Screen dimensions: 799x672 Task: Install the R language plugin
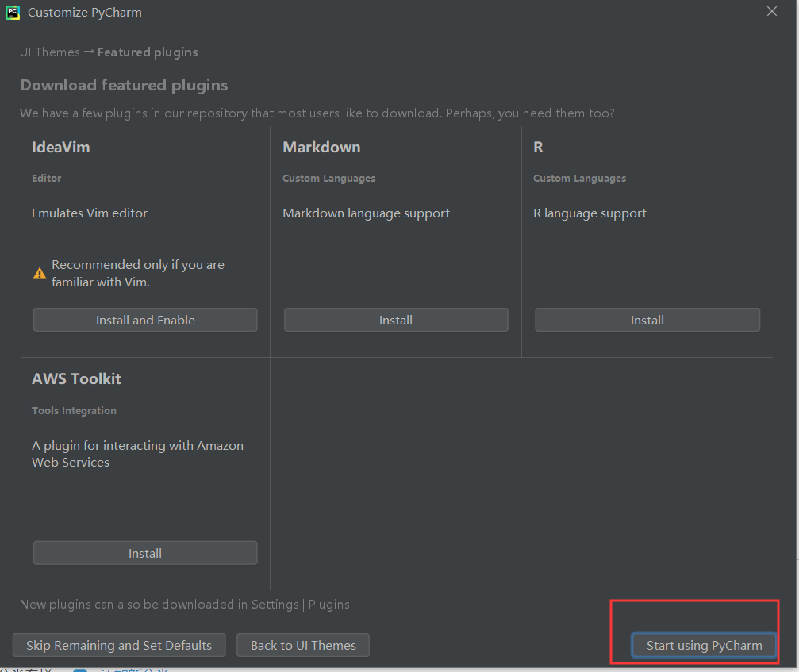647,320
